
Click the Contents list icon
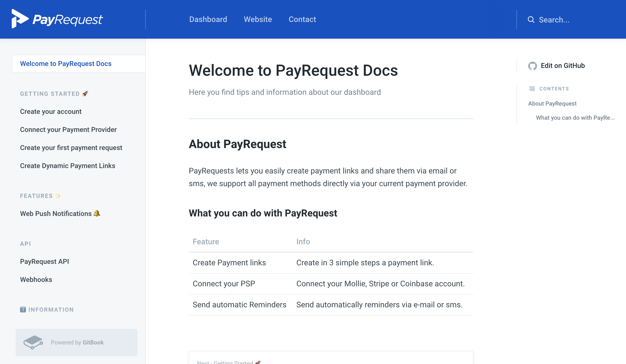point(532,89)
